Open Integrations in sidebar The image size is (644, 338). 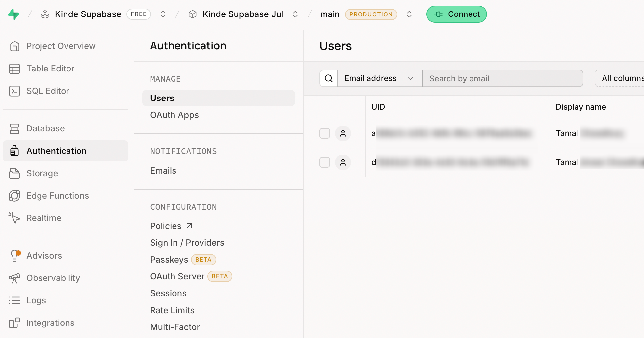66,323
